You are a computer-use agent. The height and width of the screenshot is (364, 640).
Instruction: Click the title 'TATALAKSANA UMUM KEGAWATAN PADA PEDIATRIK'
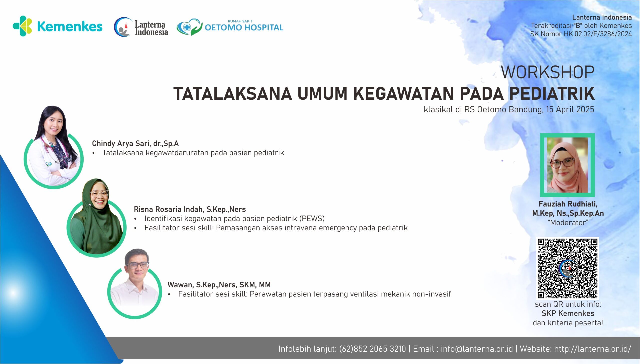[384, 93]
